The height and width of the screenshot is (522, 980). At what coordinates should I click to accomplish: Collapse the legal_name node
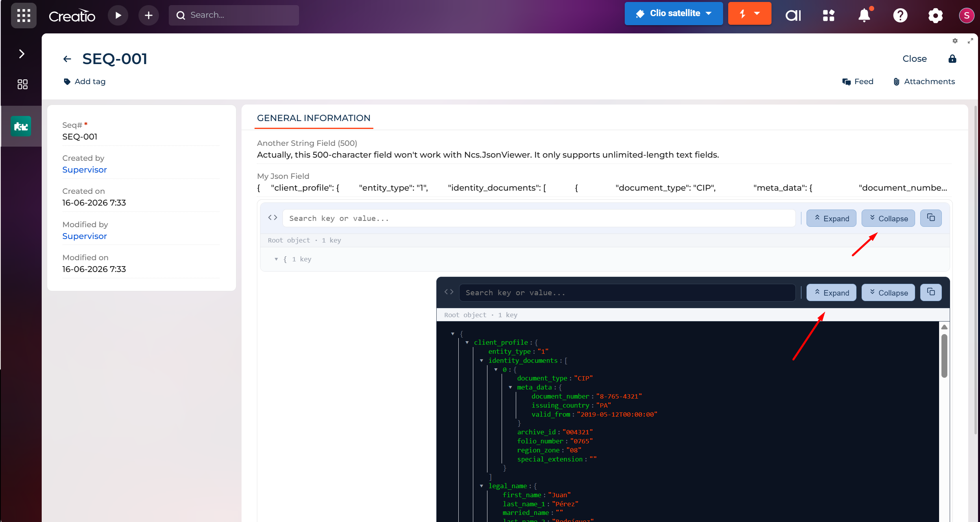[482, 486]
